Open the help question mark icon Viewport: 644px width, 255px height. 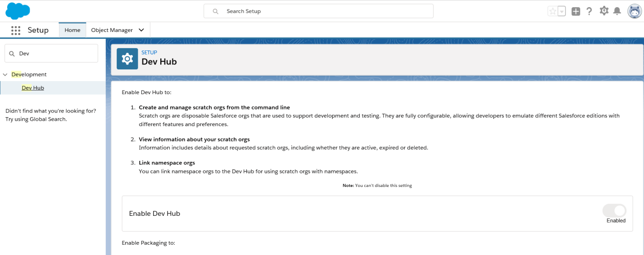pos(589,11)
